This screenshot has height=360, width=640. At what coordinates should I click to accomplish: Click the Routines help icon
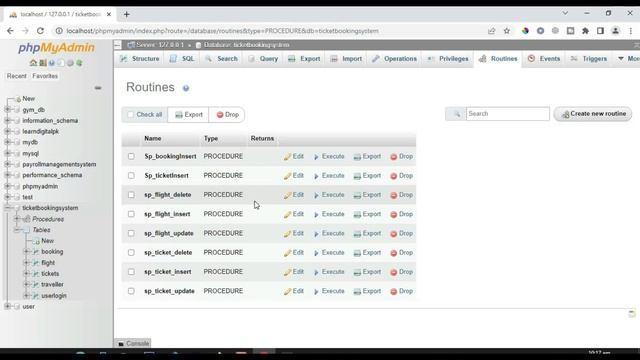[186, 88]
